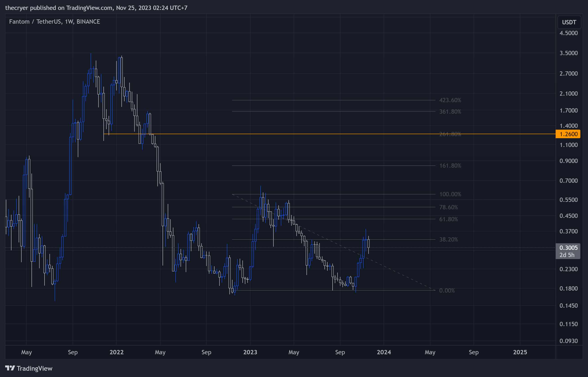Viewport: 588px width, 377px height.
Task: Click the 1.4000 price axis label
Action: (569, 126)
